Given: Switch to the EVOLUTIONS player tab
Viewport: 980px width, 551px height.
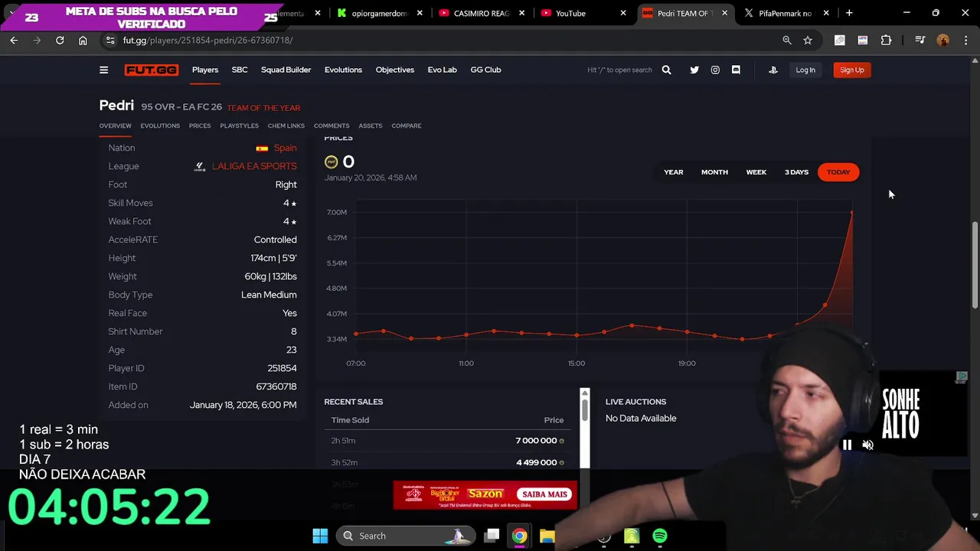Looking at the screenshot, I should coord(160,126).
